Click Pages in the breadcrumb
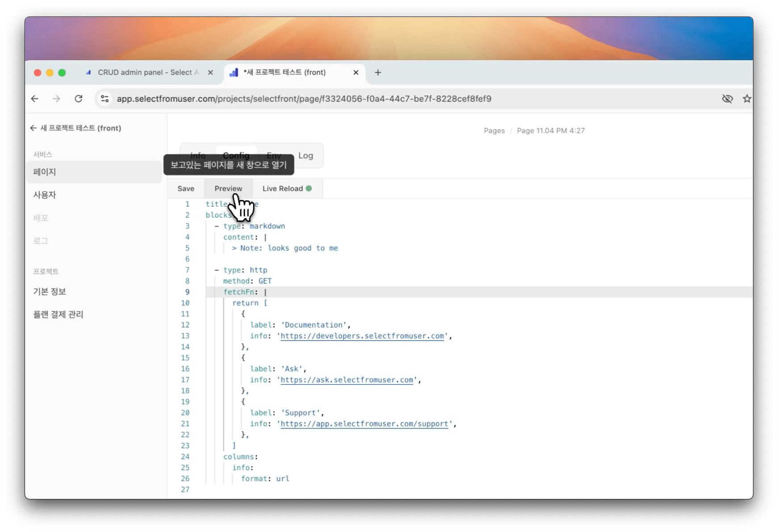 coord(494,131)
